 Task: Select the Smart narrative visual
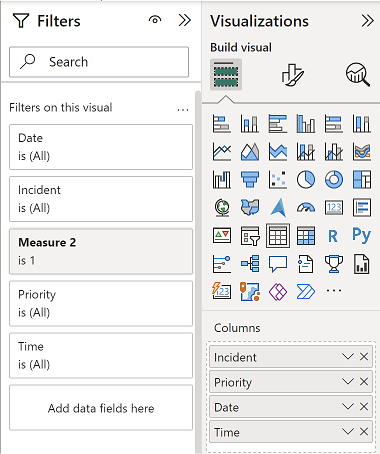tap(306, 264)
